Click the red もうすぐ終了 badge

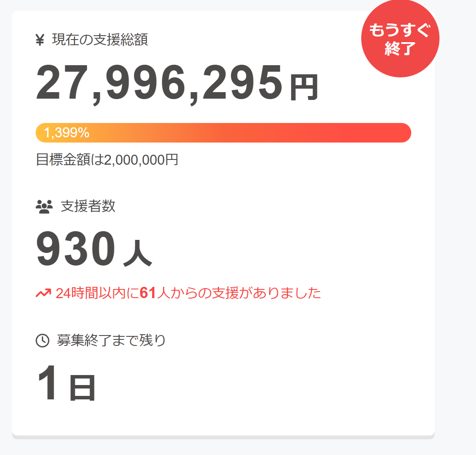[400, 39]
